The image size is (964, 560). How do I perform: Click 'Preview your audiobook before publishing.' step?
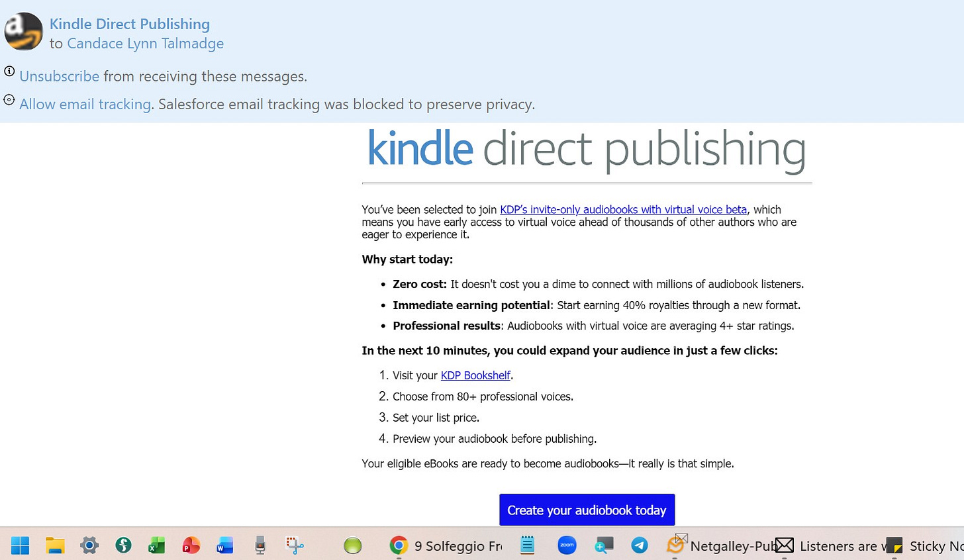point(495,439)
